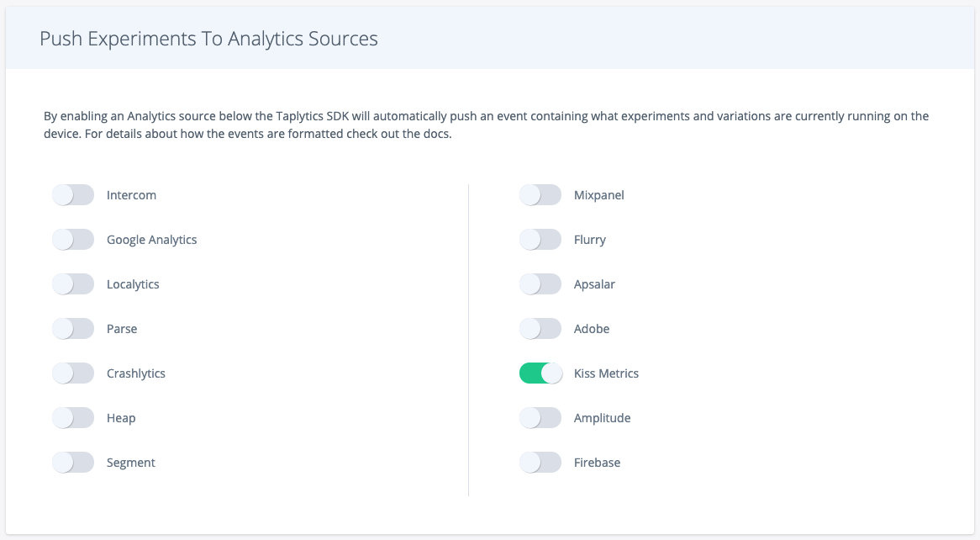Switch on the Apsalar toggle
This screenshot has width=980, height=540.
click(540, 284)
